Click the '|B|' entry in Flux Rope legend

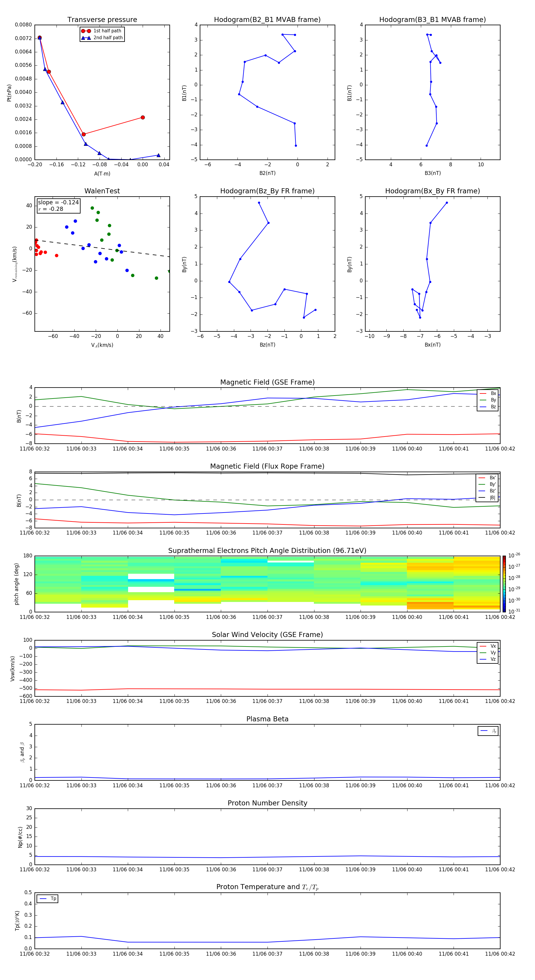(487, 498)
